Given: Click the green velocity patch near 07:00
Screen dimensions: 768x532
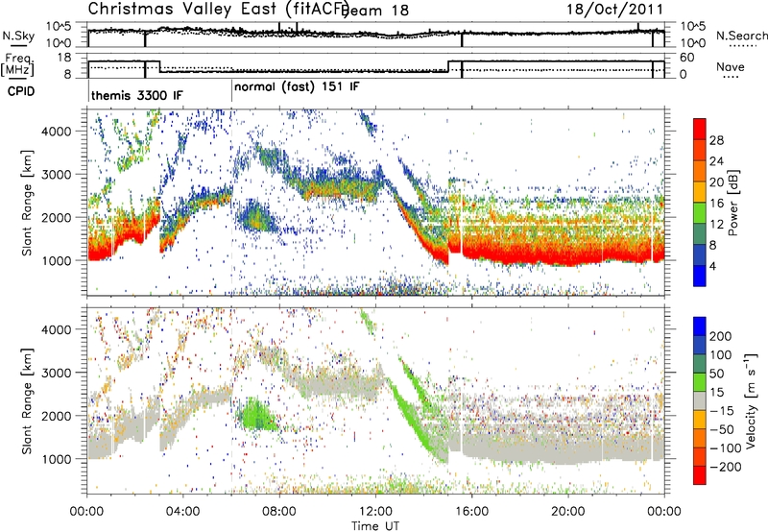Looking at the screenshot, I should (255, 415).
